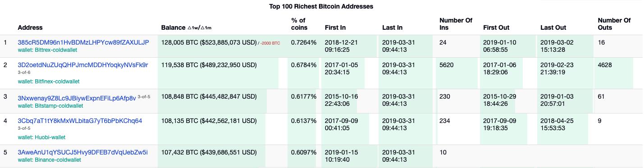Click the Number Of Outs header
Screen dimensions: 644x168
[x=614, y=24]
